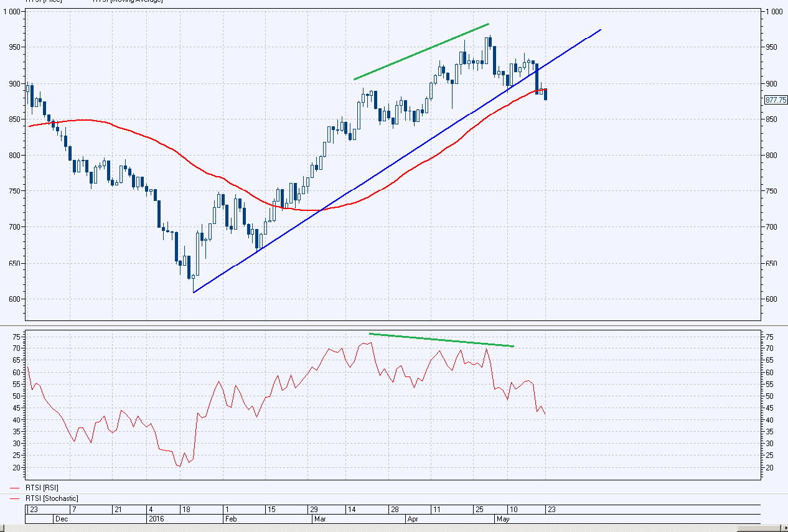Image resolution: width=788 pixels, height=532 pixels.
Task: Click day label 18 on the date axis
Action: (185, 510)
